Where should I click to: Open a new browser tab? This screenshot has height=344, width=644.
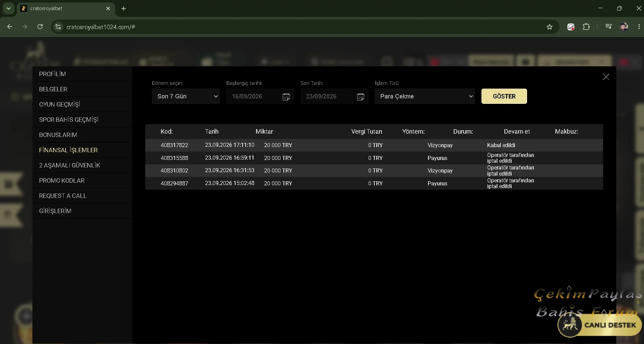[124, 8]
